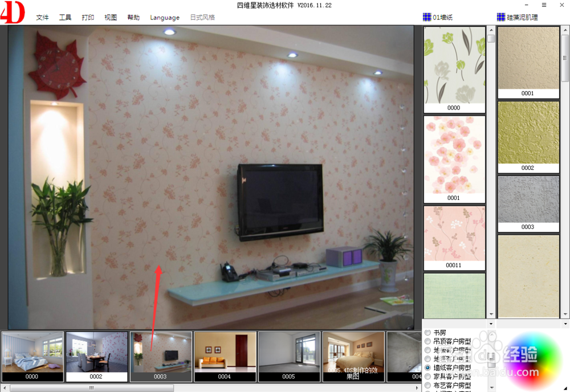570x392 pixels.
Task: Select the 家具客户房型 radio button
Action: (427, 376)
